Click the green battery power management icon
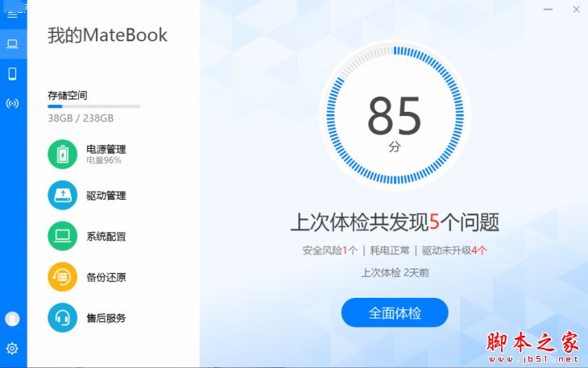Viewport: 588px width, 368px height. [x=63, y=155]
